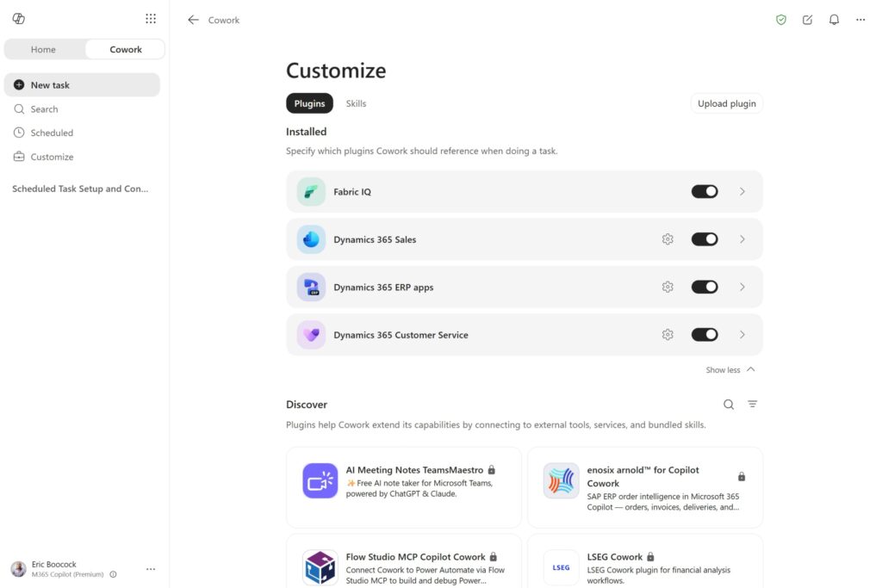Click the Fabric IQ row label
Screen dimensions: 882x588
pos(352,192)
